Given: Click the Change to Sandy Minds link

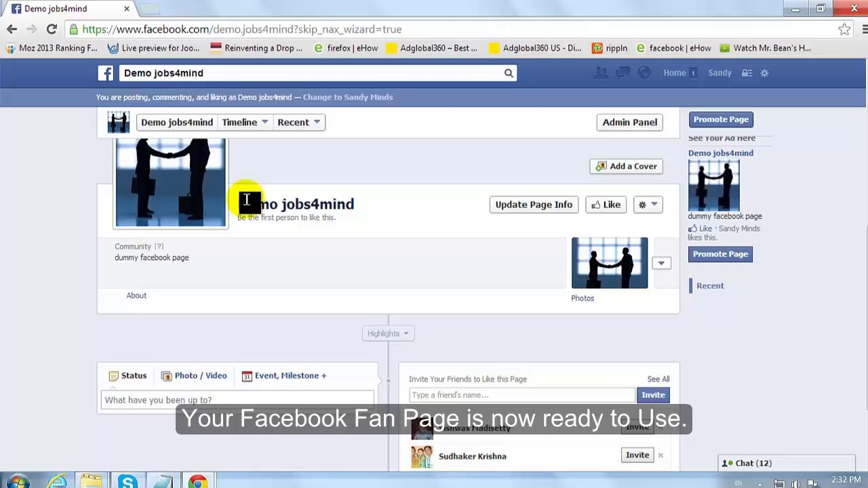Looking at the screenshot, I should pos(348,97).
